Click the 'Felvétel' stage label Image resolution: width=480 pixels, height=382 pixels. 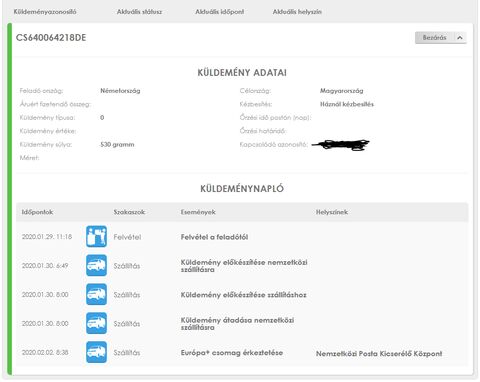pos(127,237)
